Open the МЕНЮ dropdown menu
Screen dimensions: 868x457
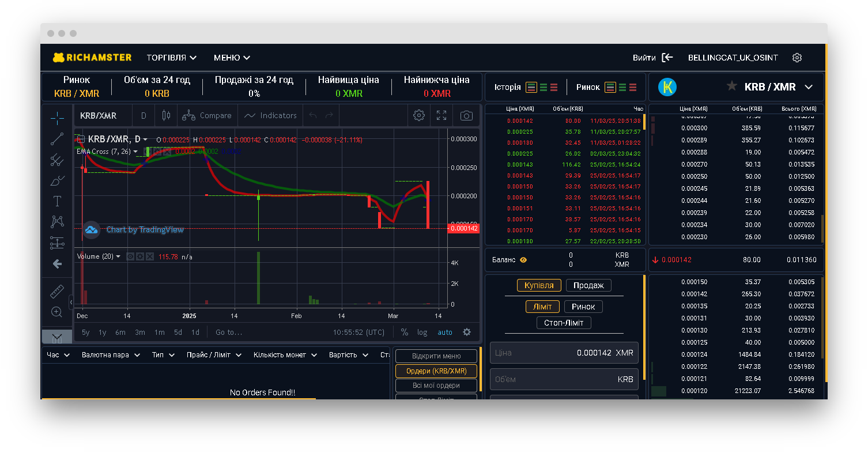pos(232,58)
